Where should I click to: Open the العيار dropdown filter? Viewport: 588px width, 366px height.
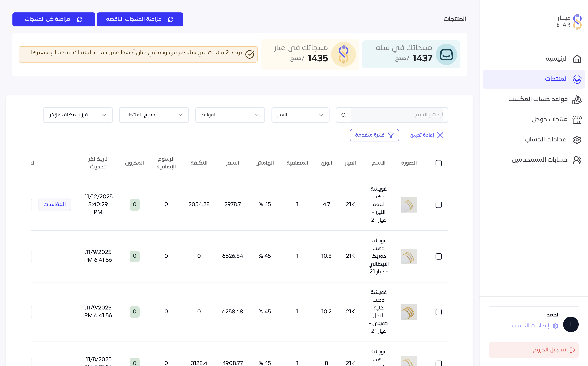point(300,115)
